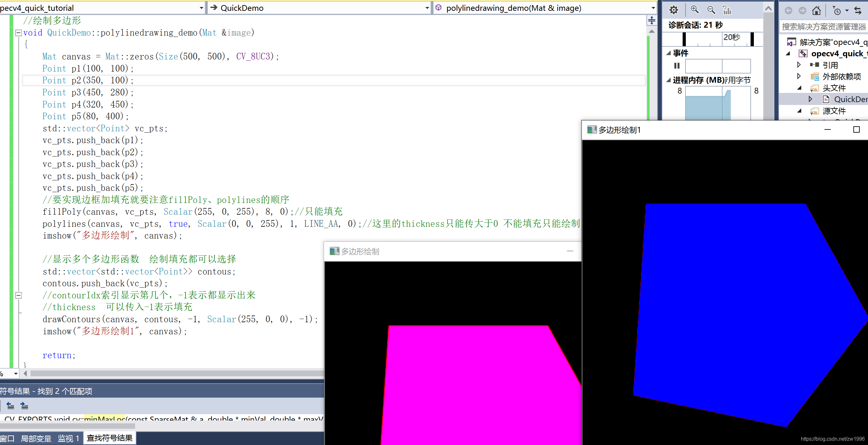Collapse the 事件 section
This screenshot has width=868, height=445.
[669, 53]
